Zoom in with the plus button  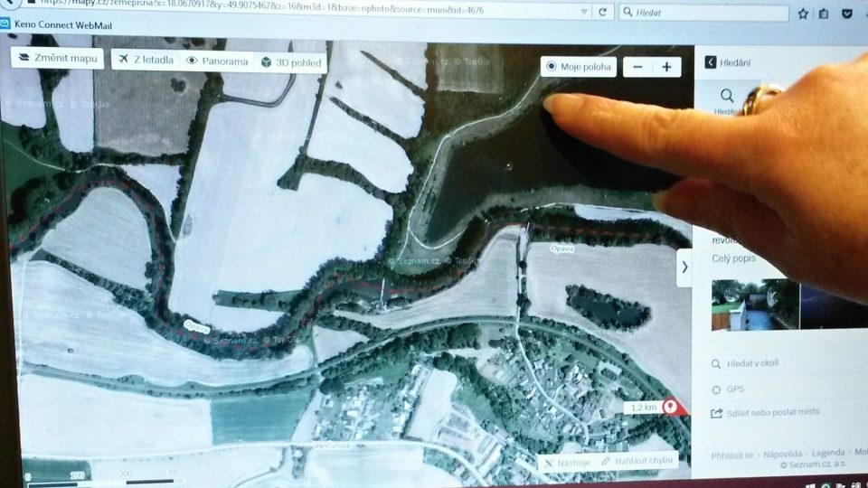click(666, 67)
